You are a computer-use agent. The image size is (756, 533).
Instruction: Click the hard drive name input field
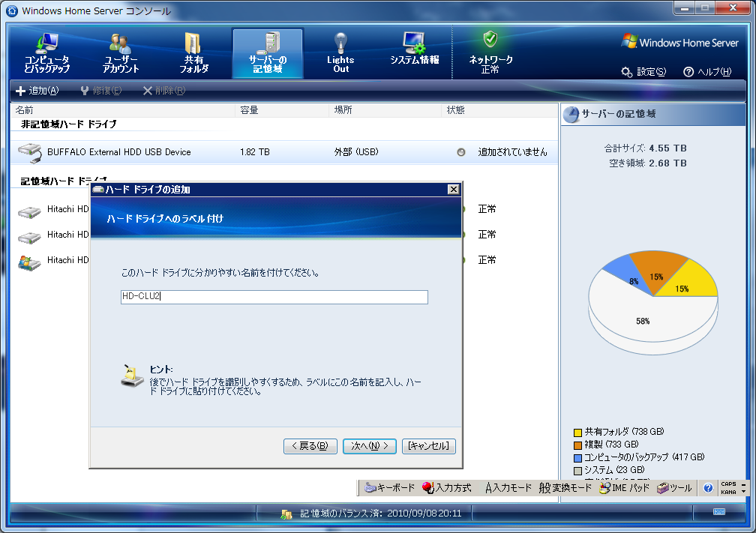(274, 297)
